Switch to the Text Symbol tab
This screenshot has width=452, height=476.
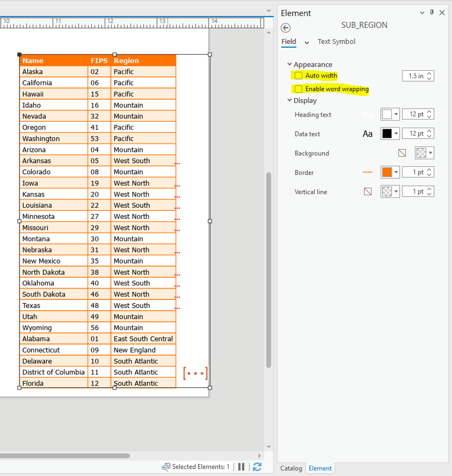point(337,42)
